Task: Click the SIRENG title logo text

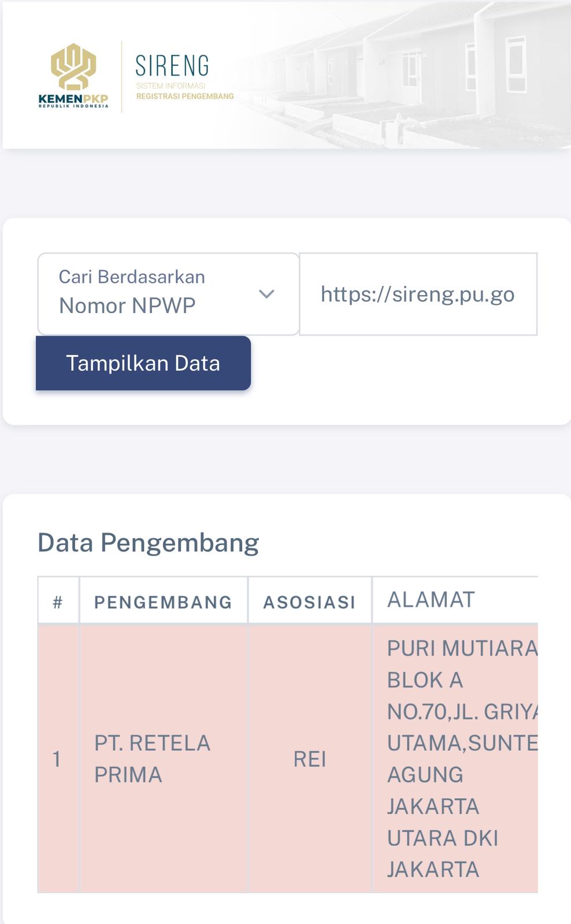Action: pyautogui.click(x=172, y=66)
